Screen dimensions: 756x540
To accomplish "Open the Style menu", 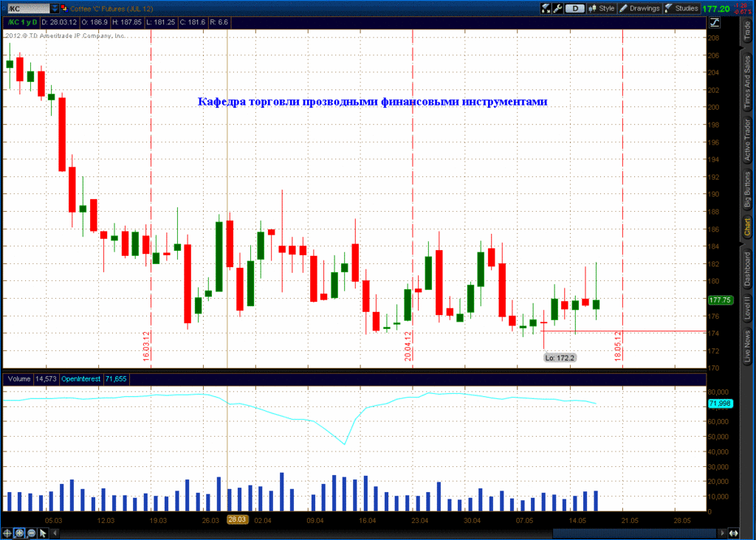I will tap(602, 8).
